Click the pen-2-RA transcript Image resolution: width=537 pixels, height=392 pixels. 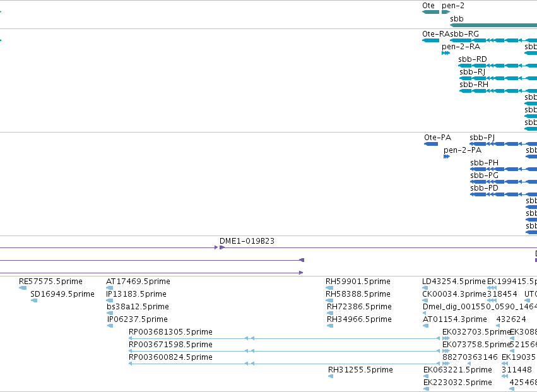(446, 53)
